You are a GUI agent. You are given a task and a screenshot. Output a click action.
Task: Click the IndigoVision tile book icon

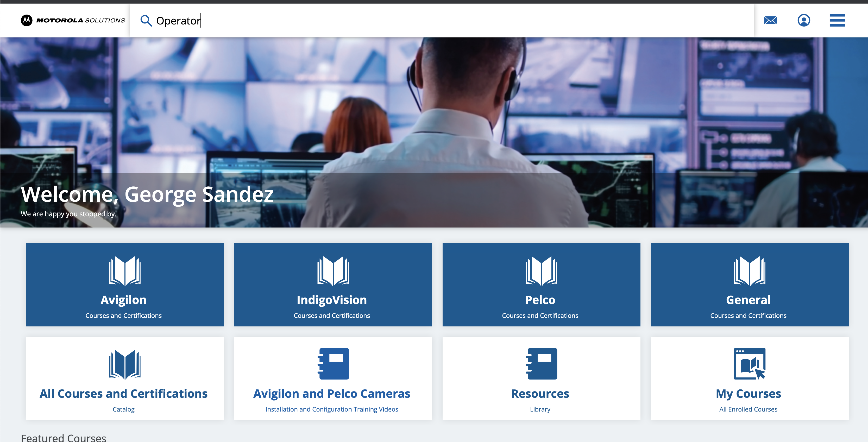pyautogui.click(x=333, y=271)
